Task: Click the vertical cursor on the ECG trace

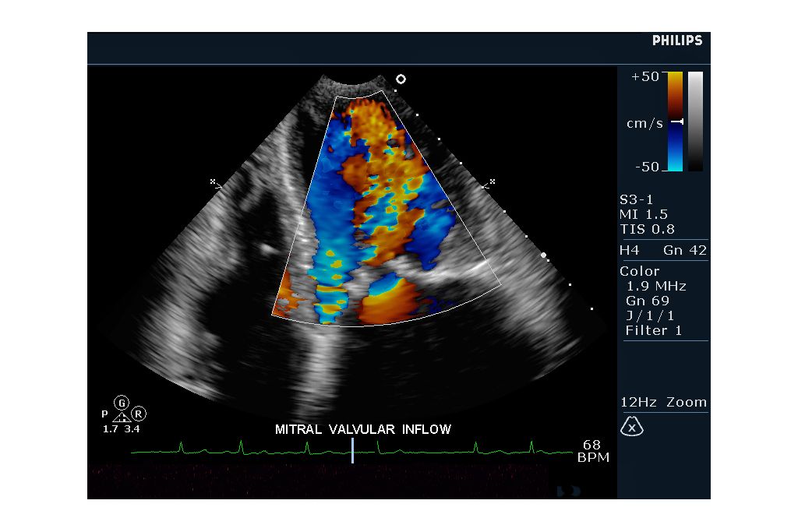Action: point(352,449)
